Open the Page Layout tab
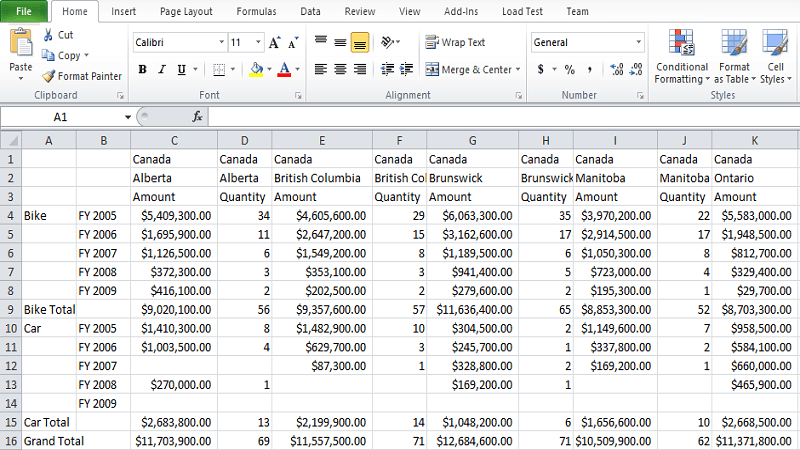Image resolution: width=800 pixels, height=450 pixels. 186,12
